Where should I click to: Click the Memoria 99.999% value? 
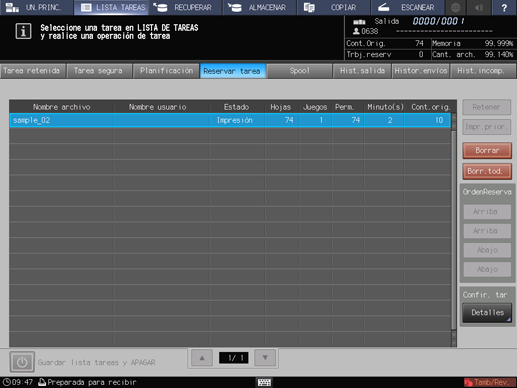[499, 43]
